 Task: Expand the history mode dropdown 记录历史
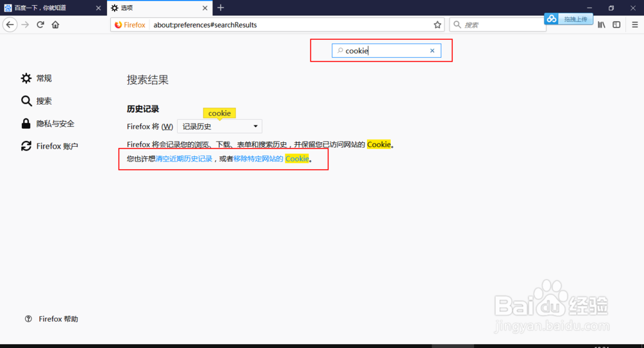pos(220,126)
